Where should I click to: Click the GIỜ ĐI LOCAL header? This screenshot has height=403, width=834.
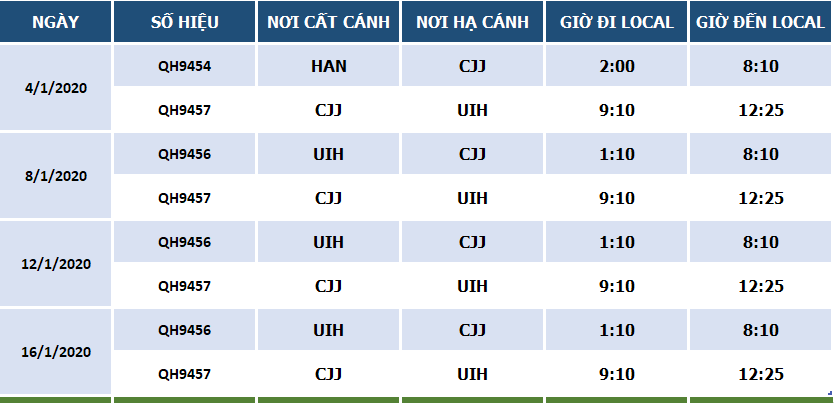click(x=616, y=22)
